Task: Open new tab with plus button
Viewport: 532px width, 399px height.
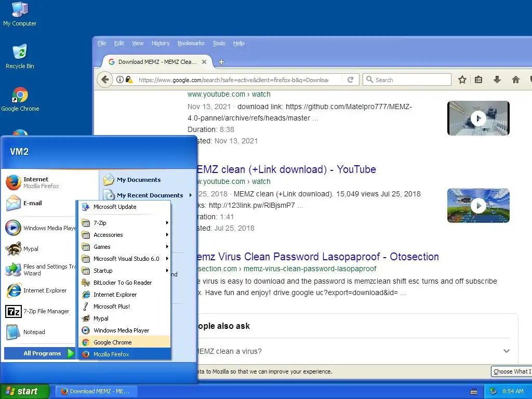Action: pos(221,62)
